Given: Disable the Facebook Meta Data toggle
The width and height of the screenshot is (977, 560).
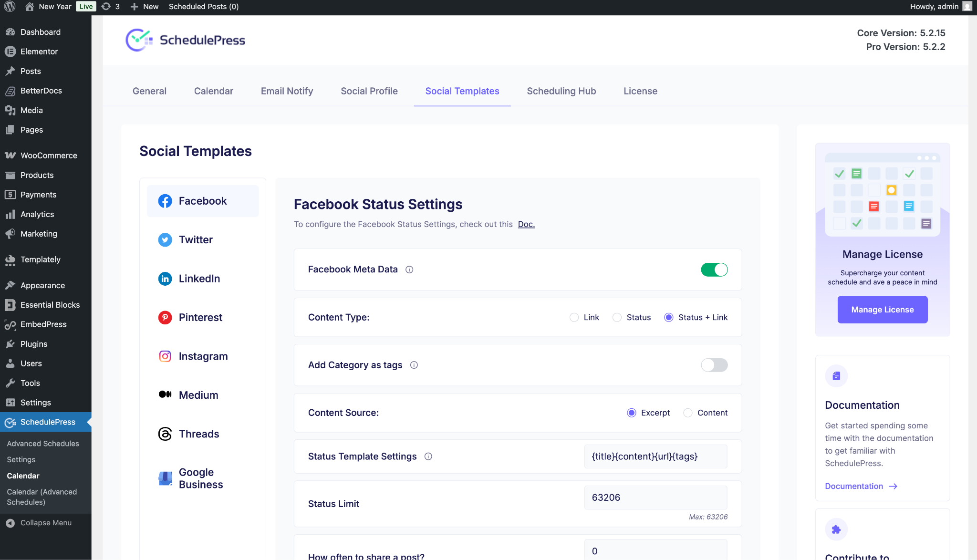Looking at the screenshot, I should [714, 270].
